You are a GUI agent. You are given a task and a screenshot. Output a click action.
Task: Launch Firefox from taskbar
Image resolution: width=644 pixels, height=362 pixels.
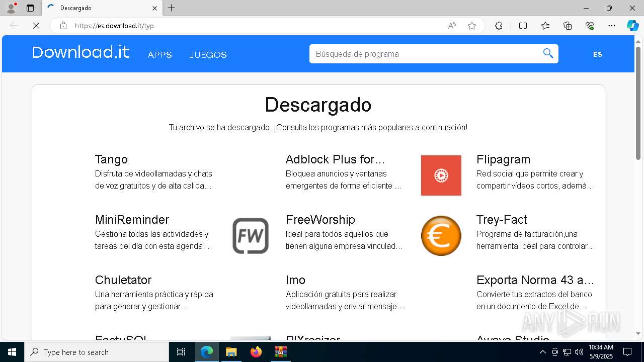[x=256, y=352]
